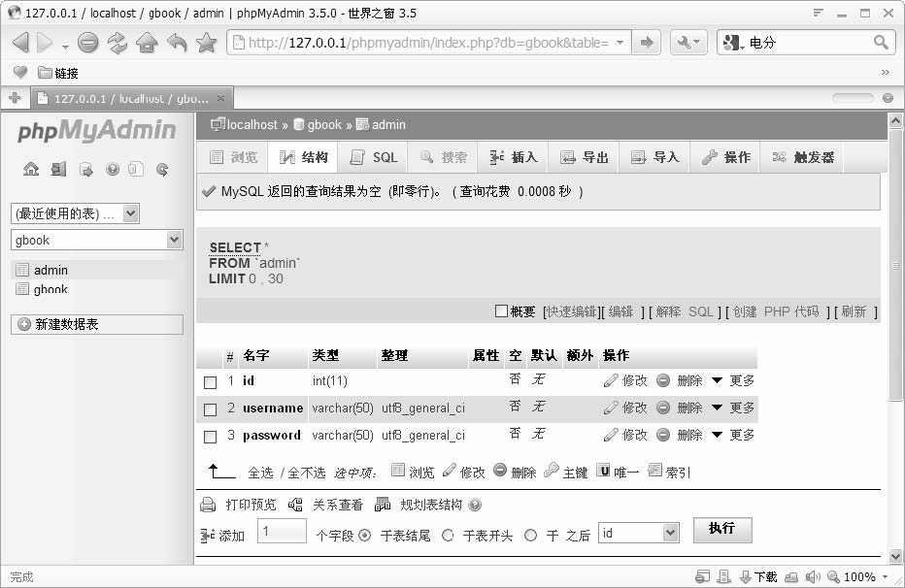This screenshot has height=588, width=905.
Task: Switch to the 导出 tab
Action: [x=585, y=157]
